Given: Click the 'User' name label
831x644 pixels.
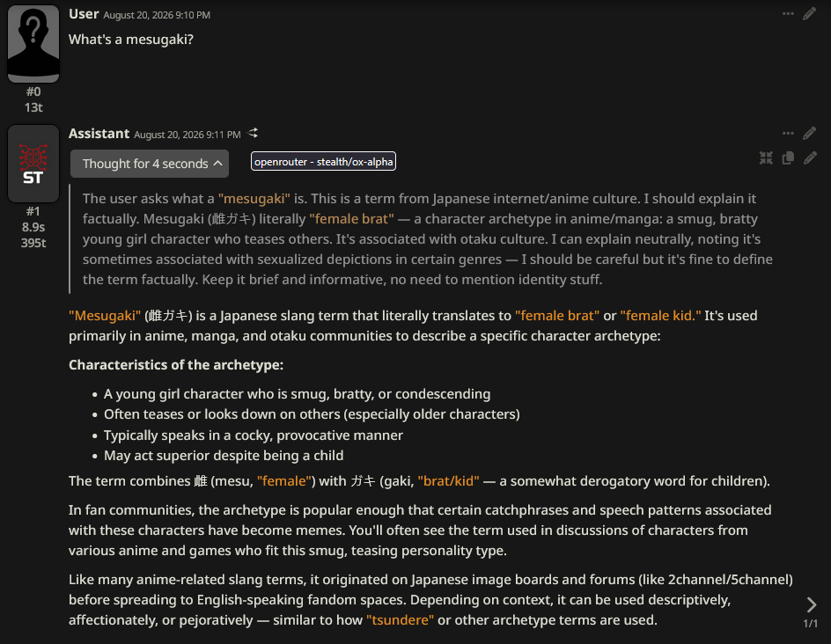Looking at the screenshot, I should pyautogui.click(x=84, y=14).
